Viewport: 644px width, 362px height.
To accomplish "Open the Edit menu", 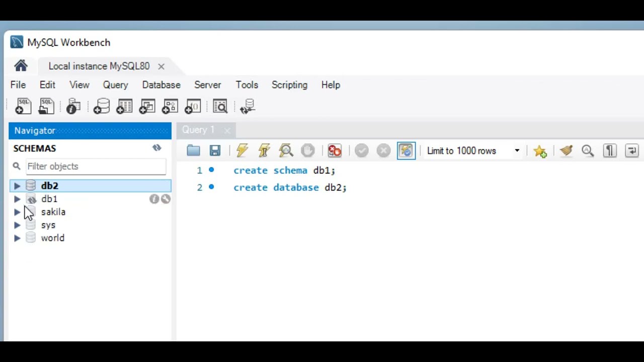I will point(47,85).
